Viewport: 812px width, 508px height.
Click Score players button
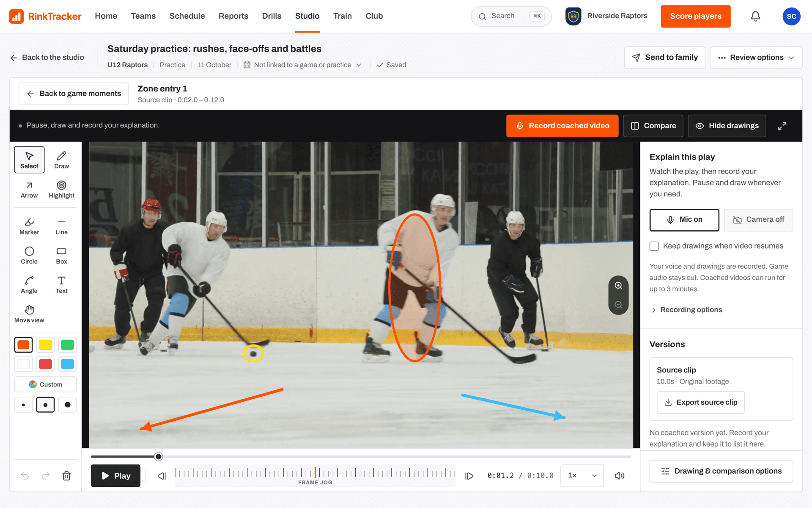[x=696, y=16]
